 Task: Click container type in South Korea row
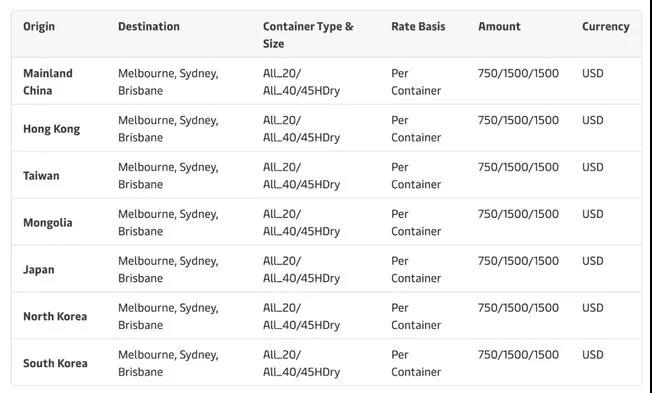pos(301,363)
